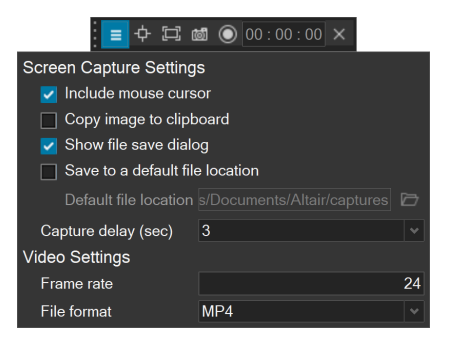Click the hamburger settings menu icon

coord(115,34)
